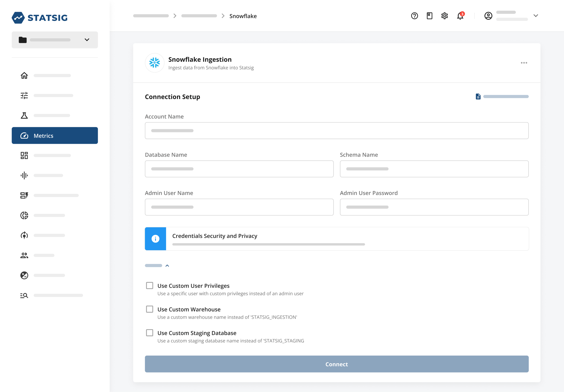Open the experiments flask sidebar icon
The height and width of the screenshot is (392, 564).
coord(24,115)
